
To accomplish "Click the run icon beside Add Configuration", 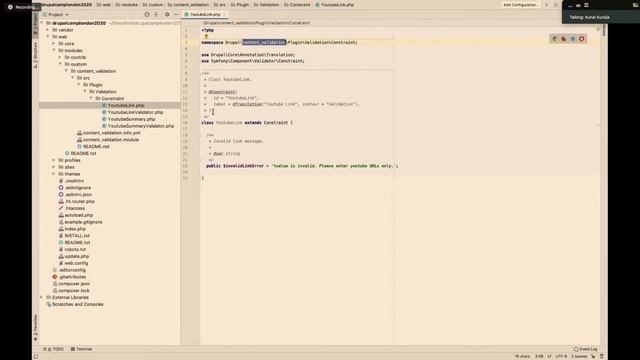I will (x=547, y=5).
